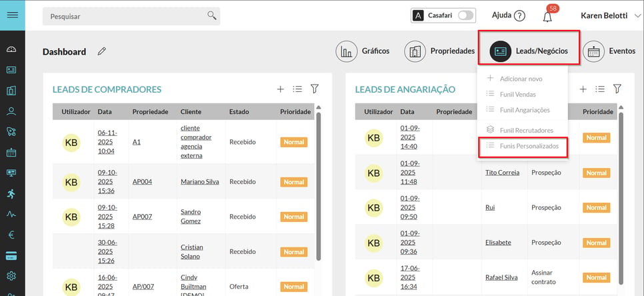
Task: Open sidebar monitor screen icon
Action: [x=11, y=173]
